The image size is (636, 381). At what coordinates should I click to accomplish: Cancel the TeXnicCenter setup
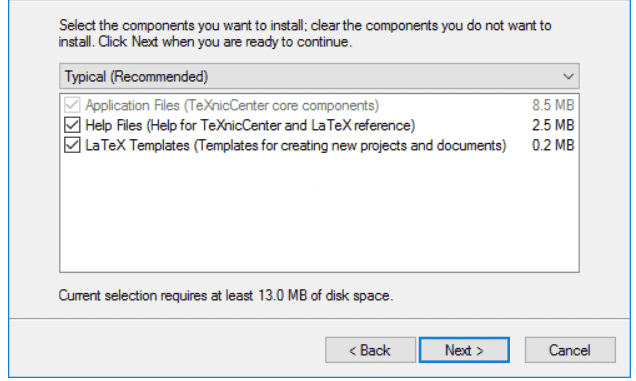pyautogui.click(x=570, y=350)
